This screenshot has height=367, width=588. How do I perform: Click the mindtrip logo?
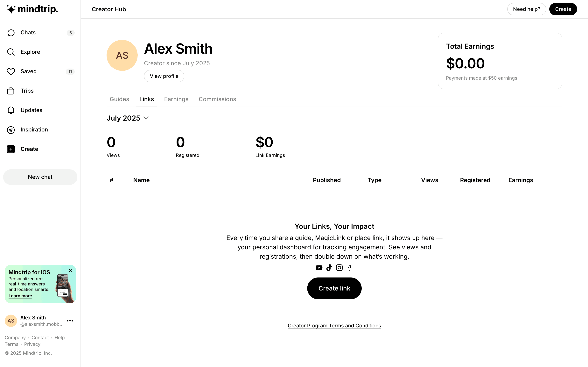[32, 9]
